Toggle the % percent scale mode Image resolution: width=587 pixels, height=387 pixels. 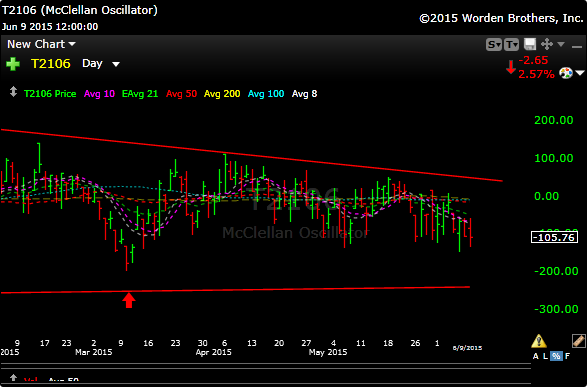556,356
